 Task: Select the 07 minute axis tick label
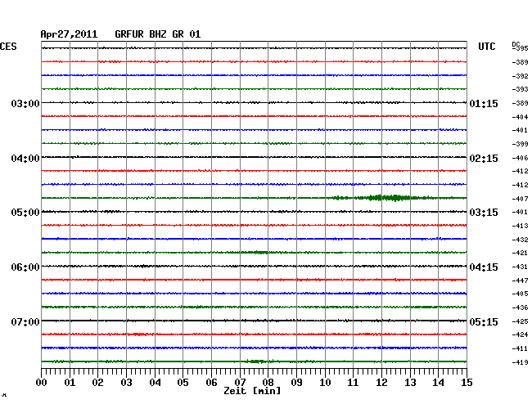[240, 382]
